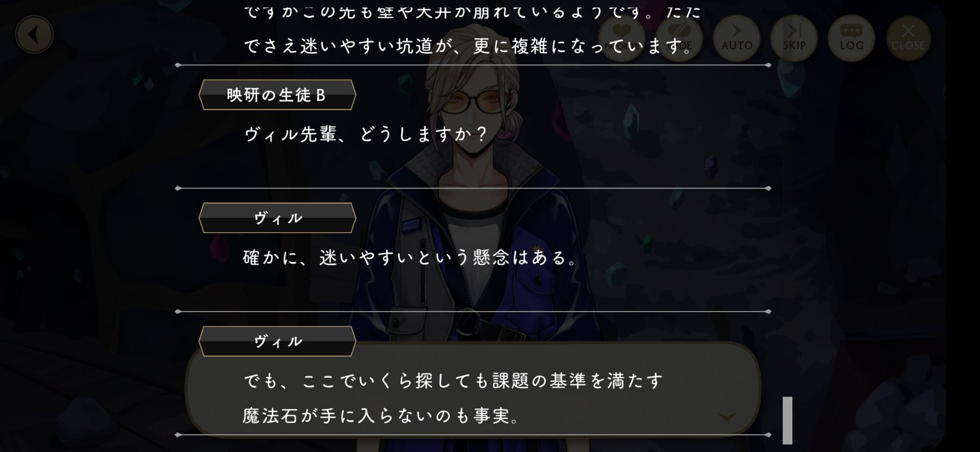The height and width of the screenshot is (452, 980).
Task: Skip the story with the SKIP button
Action: pyautogui.click(x=794, y=38)
